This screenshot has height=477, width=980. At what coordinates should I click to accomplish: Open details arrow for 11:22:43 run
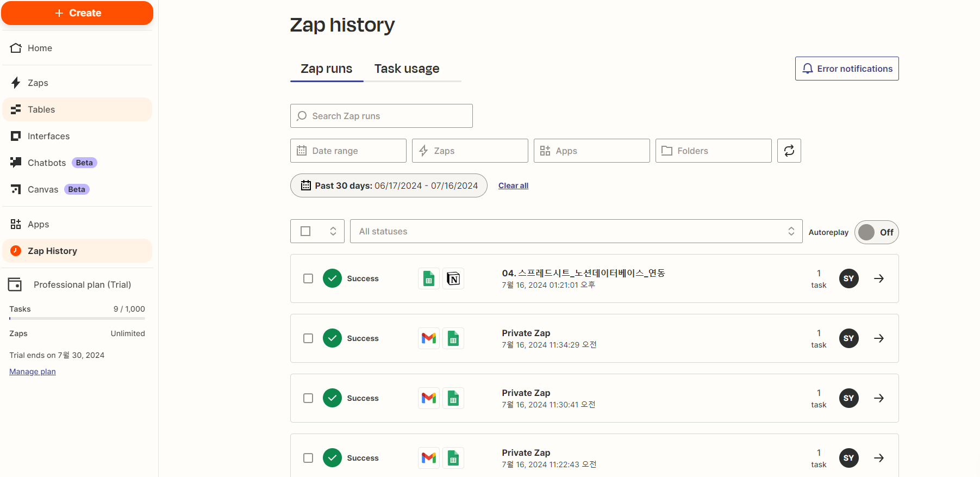[x=879, y=458]
